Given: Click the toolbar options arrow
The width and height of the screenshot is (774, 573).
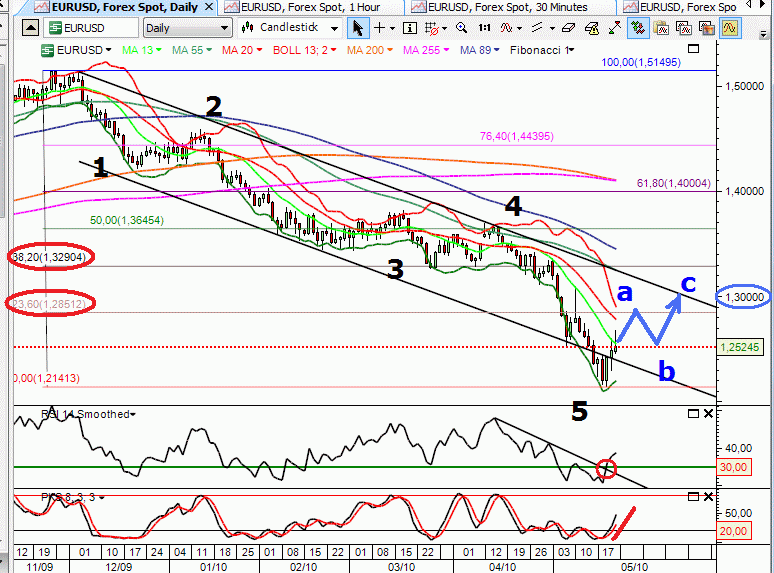Looking at the screenshot, I should click(x=764, y=34).
